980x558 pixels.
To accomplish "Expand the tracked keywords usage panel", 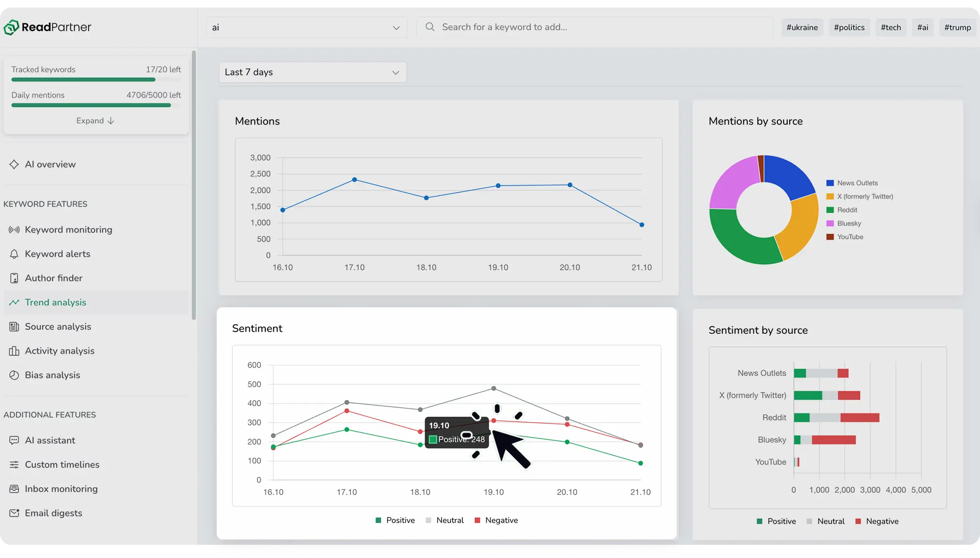I will pos(95,121).
